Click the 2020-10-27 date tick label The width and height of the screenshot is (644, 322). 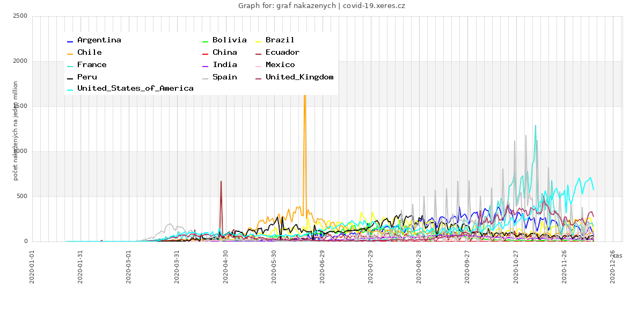[x=515, y=266]
